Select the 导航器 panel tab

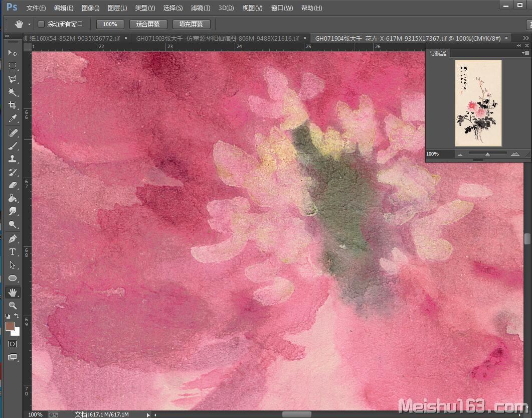tap(438, 53)
